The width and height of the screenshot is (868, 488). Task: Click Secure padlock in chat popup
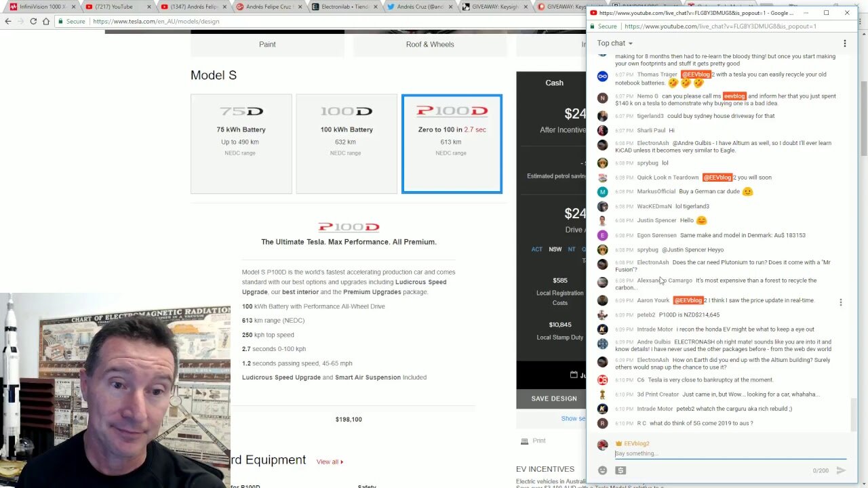[x=593, y=26]
